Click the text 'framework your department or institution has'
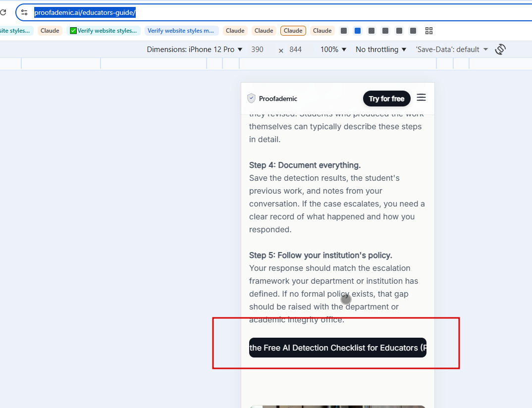 333,281
